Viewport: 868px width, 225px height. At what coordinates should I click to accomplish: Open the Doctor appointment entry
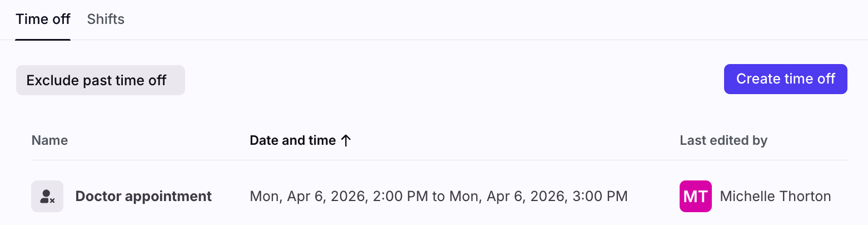coord(143,197)
